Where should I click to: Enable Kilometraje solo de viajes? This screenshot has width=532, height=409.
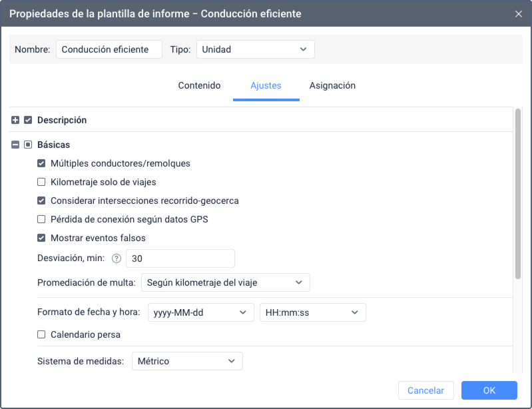(x=41, y=182)
